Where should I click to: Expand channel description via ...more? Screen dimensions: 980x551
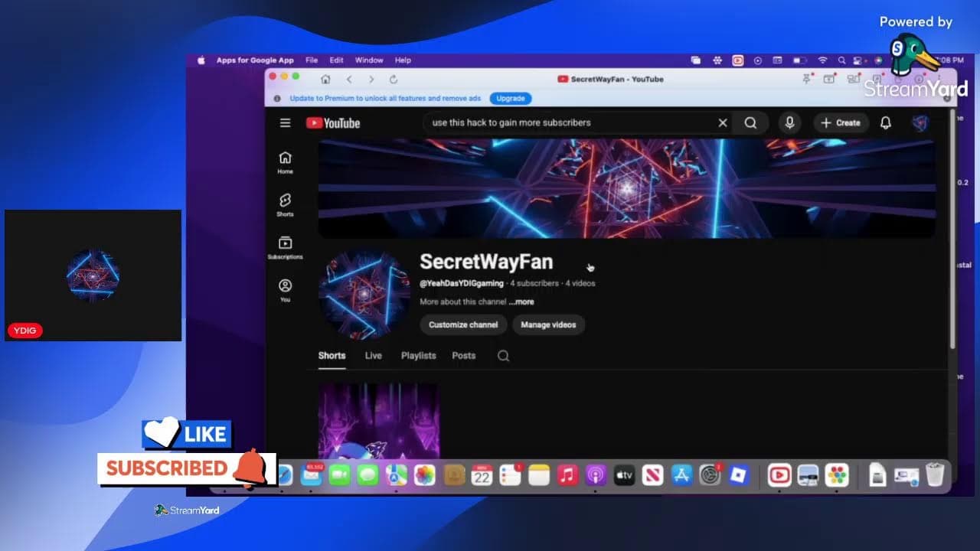pyautogui.click(x=521, y=302)
